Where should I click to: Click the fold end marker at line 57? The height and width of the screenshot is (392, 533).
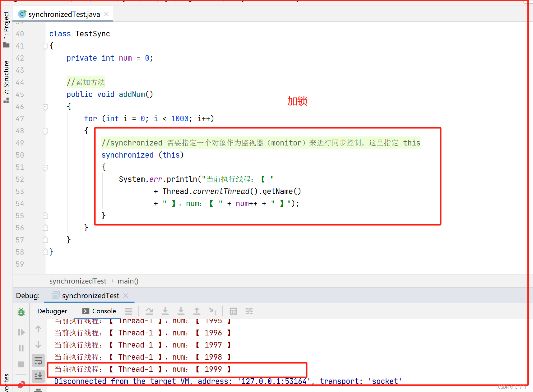tap(45, 240)
